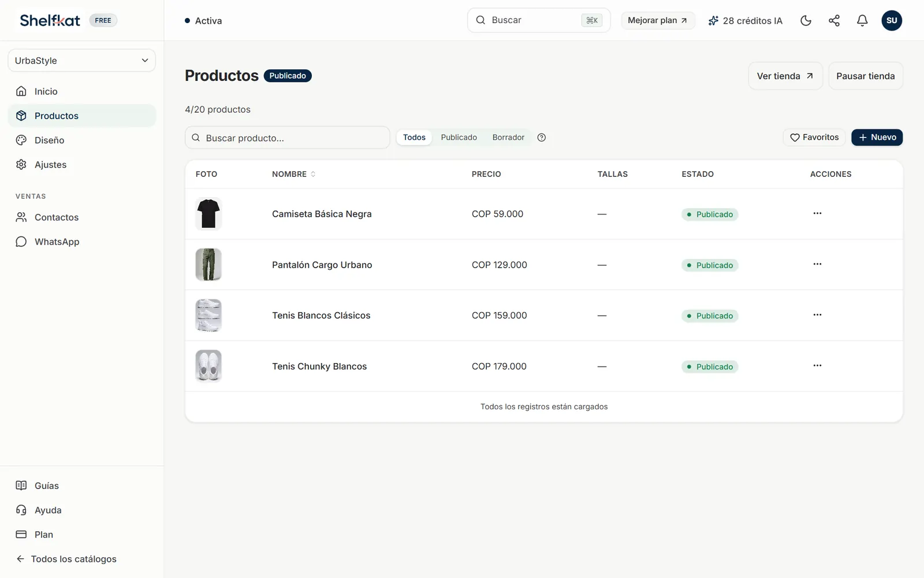Open actions menu for Tenis Chunky Blancos
The width and height of the screenshot is (924, 578).
pos(817,366)
